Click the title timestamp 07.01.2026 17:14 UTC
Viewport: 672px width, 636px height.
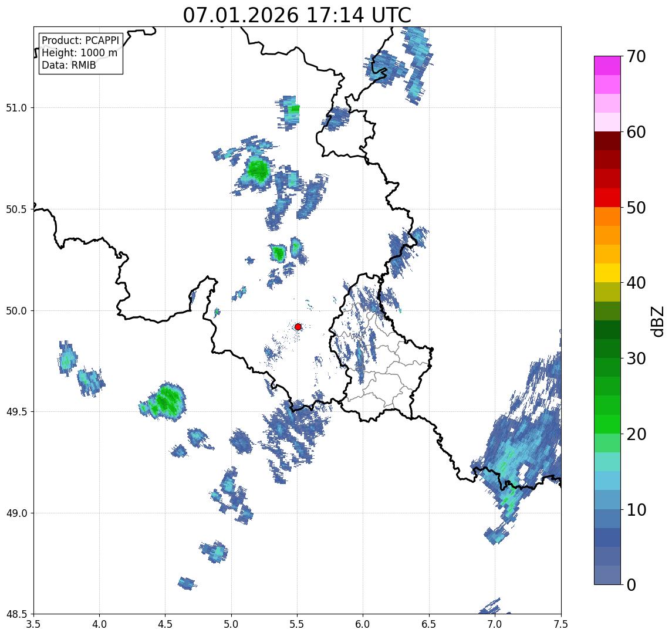click(x=297, y=15)
